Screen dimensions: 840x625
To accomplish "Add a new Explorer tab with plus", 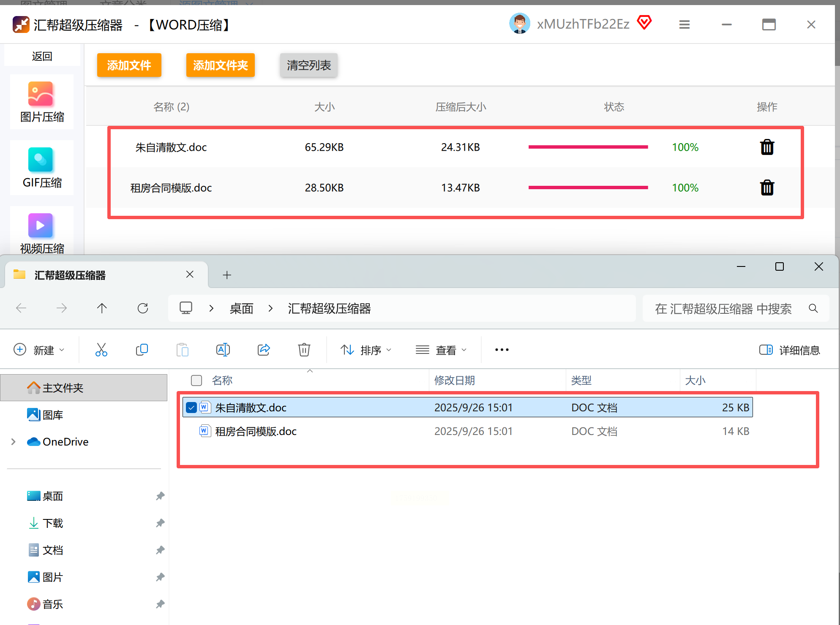I will click(227, 275).
